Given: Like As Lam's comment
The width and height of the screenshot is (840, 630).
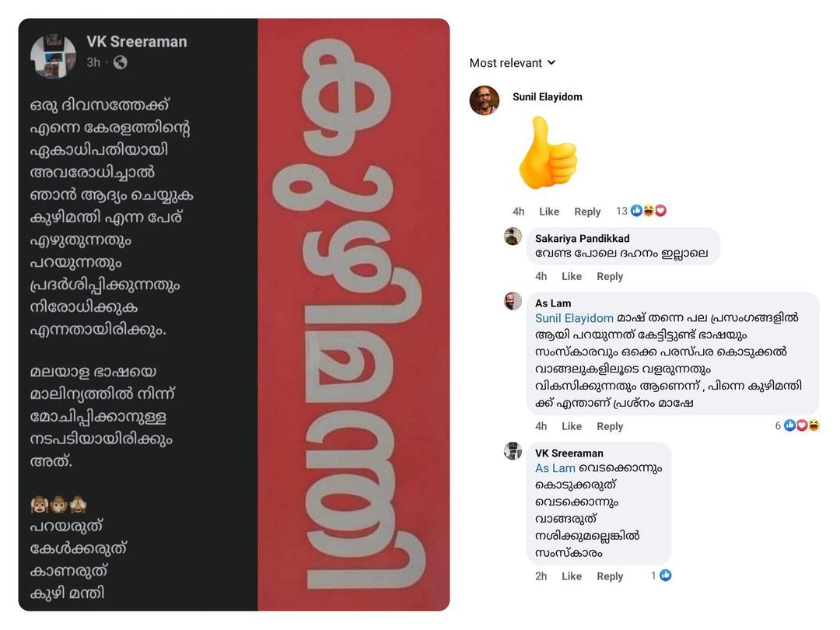Looking at the screenshot, I should [572, 426].
